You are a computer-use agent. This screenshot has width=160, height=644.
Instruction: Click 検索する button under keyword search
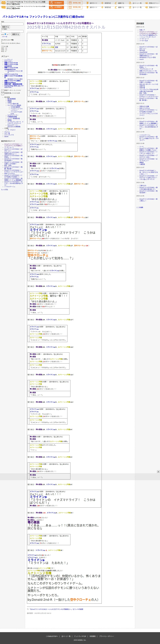pyautogui.click(x=5, y=27)
